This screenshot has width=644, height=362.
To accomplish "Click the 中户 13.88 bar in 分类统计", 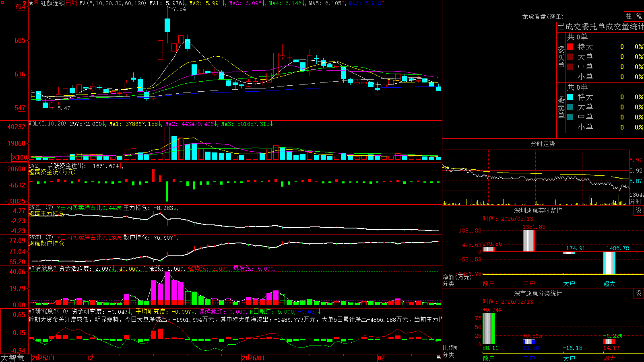I will [x=529, y=342].
